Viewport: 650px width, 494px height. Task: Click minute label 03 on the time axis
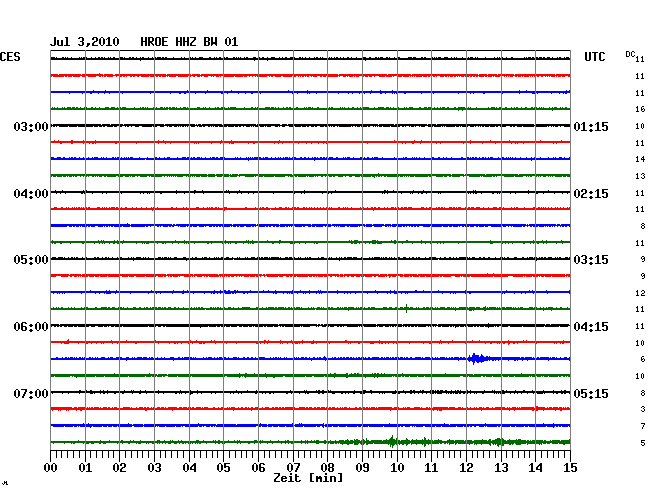click(154, 467)
